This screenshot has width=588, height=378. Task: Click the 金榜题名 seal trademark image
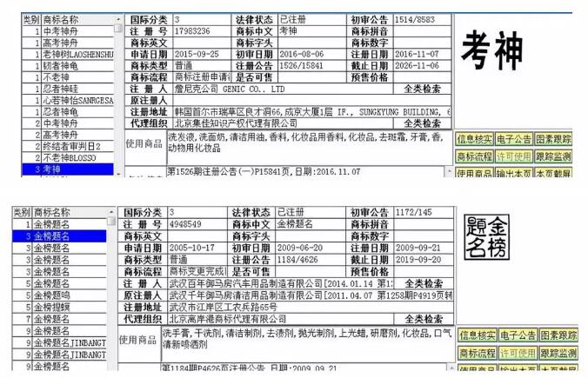486,236
